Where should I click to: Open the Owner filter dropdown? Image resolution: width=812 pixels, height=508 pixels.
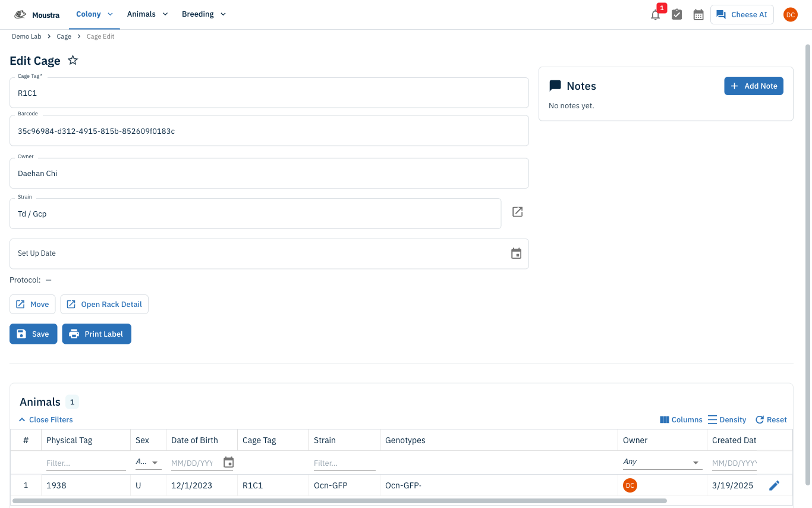(x=662, y=462)
